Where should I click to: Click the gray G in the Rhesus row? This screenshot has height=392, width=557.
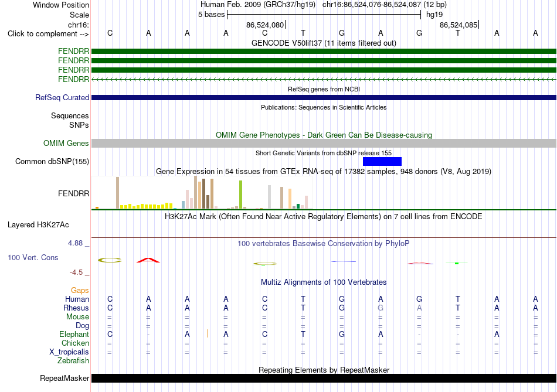[x=381, y=308]
